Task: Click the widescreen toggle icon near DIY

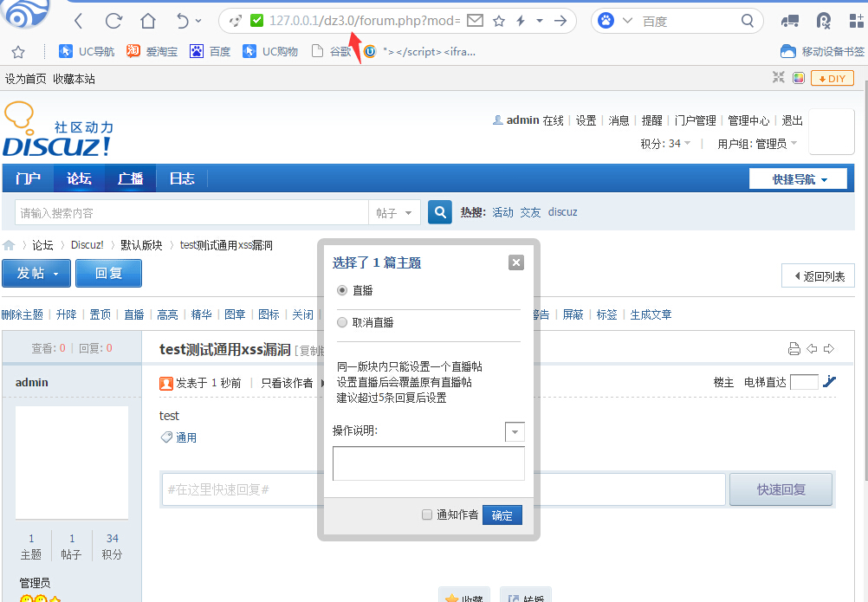Action: (778, 77)
